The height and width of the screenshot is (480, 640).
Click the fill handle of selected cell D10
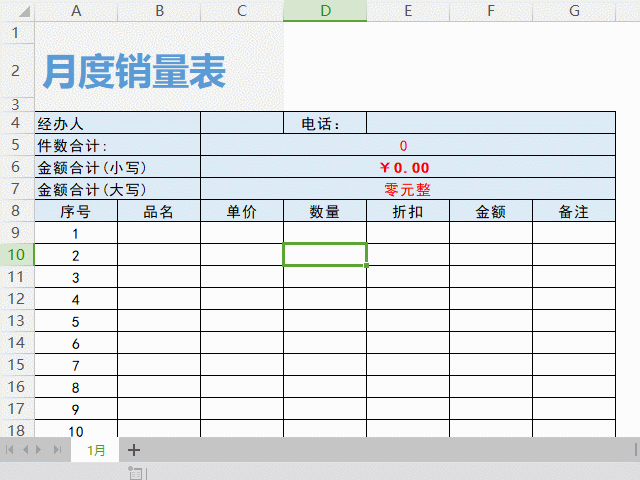pos(367,265)
